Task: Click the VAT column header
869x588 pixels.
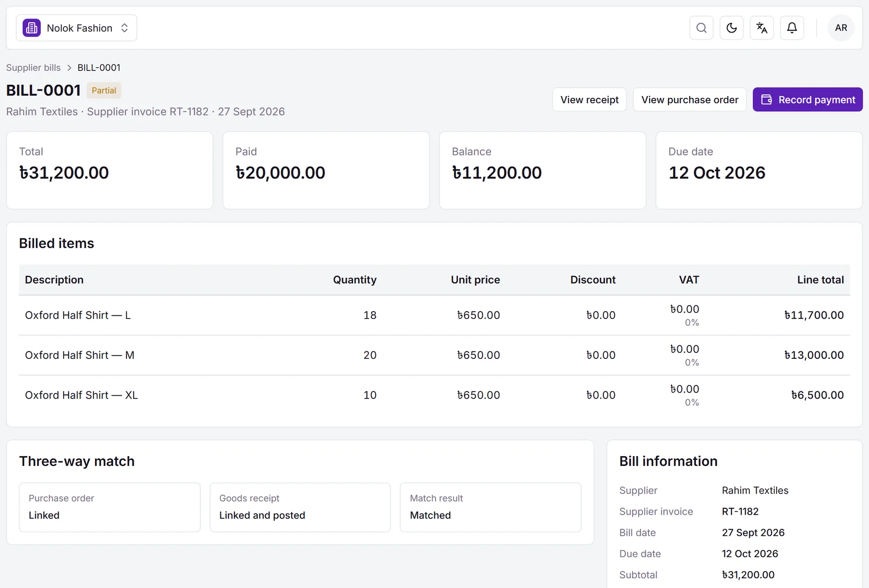Action: [689, 280]
